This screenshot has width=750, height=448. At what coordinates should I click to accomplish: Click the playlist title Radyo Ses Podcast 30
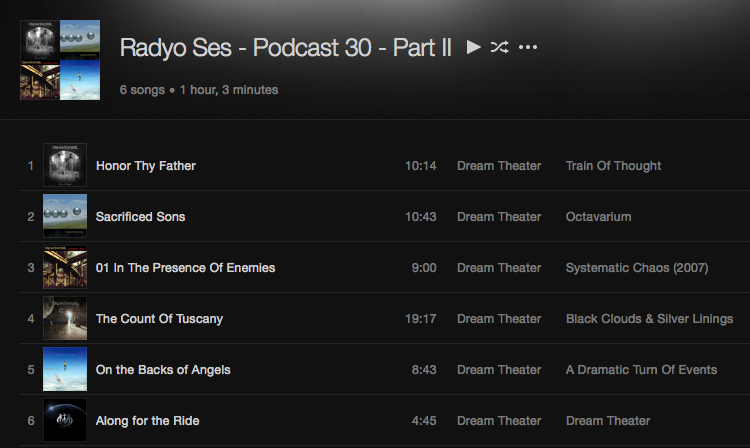(x=286, y=47)
